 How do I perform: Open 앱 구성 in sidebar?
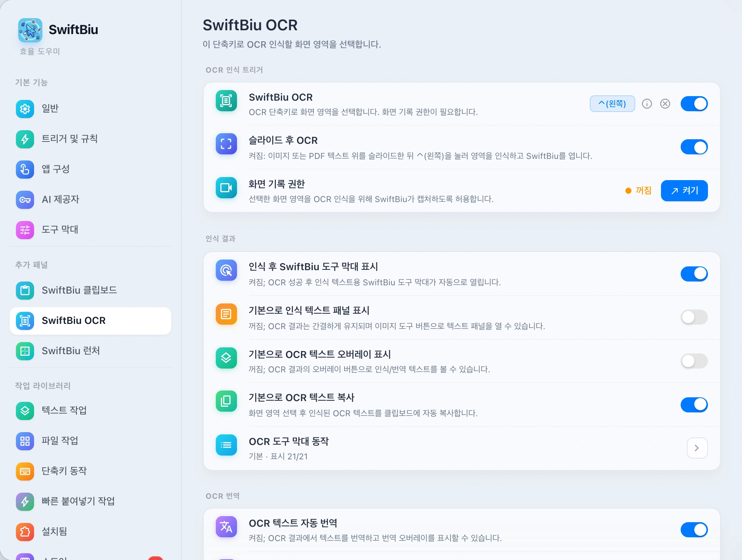pos(90,170)
